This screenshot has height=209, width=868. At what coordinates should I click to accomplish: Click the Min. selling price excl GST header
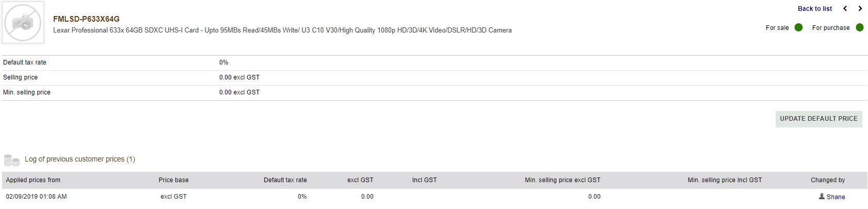coord(562,180)
